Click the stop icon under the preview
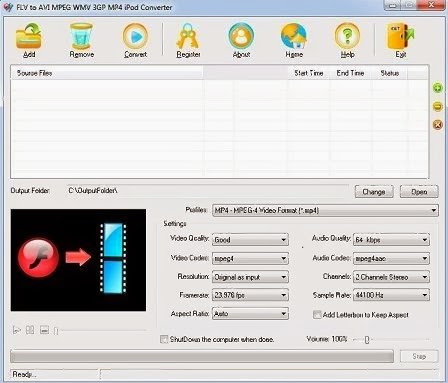 pos(44,330)
